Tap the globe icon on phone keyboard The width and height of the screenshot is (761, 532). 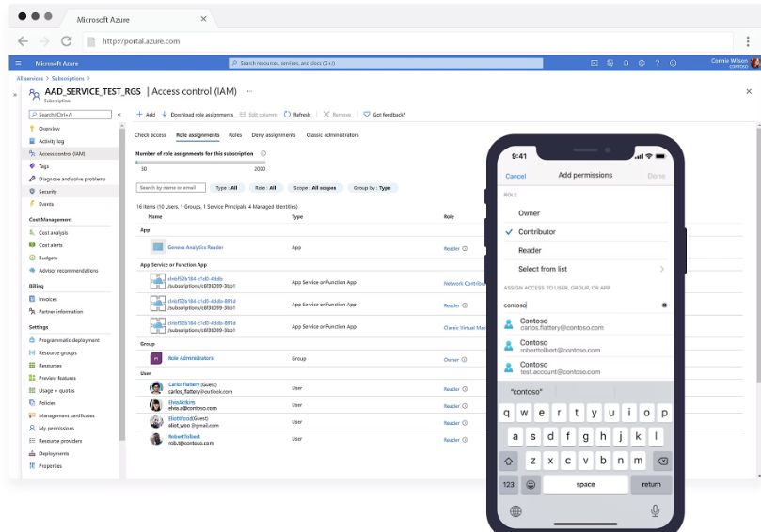point(515,511)
